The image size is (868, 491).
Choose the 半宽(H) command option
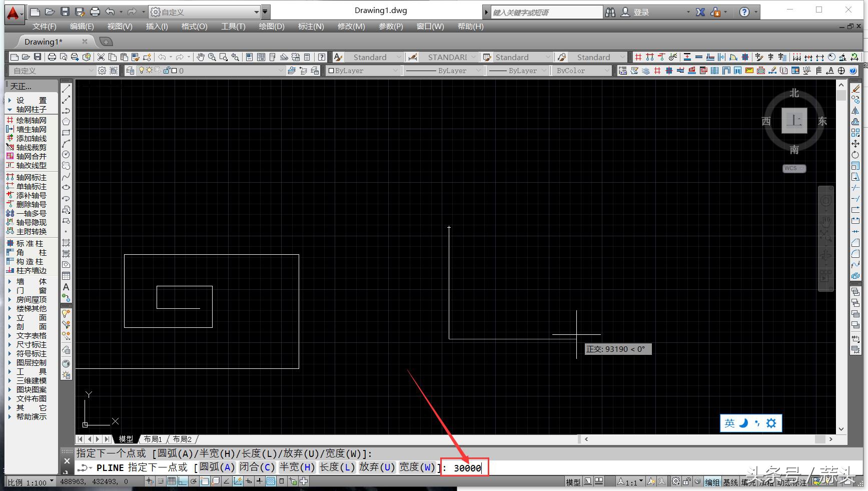[297, 467]
